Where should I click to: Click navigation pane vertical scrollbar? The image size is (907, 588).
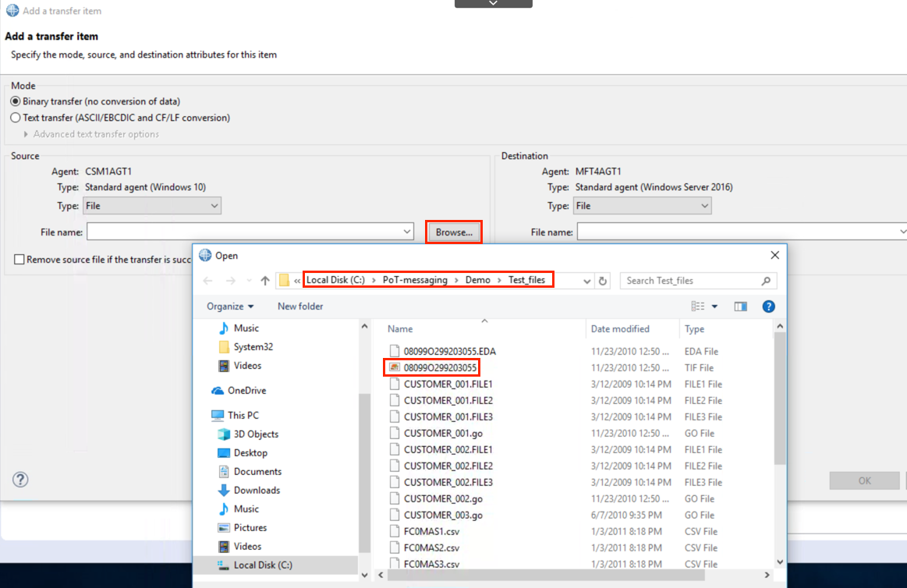pyautogui.click(x=364, y=473)
